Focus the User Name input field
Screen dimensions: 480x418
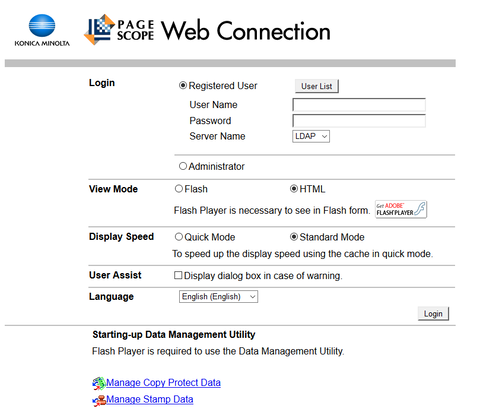click(359, 105)
